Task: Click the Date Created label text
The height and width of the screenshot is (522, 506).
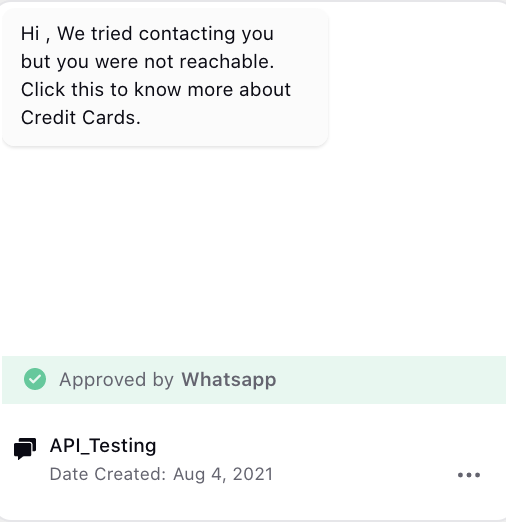Action: (x=108, y=474)
